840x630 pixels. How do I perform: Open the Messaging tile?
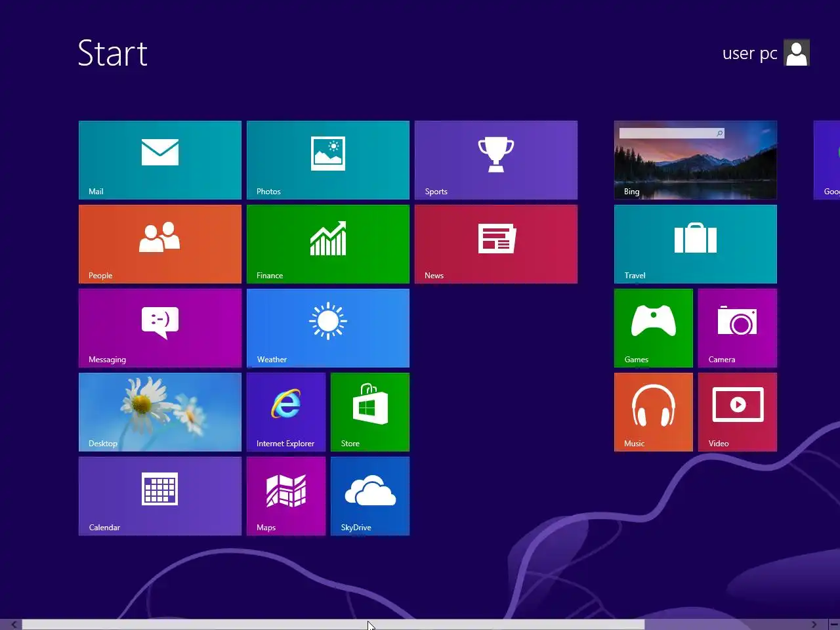click(x=160, y=328)
